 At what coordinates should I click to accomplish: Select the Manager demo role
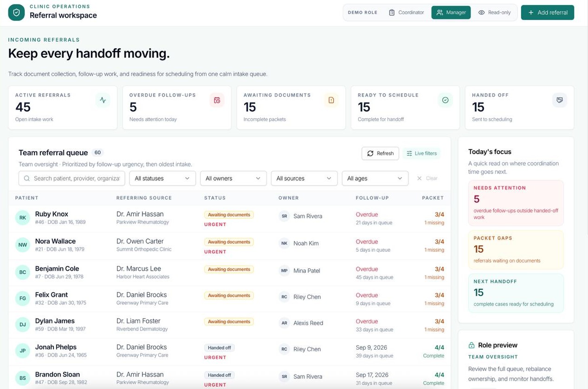[x=451, y=13]
